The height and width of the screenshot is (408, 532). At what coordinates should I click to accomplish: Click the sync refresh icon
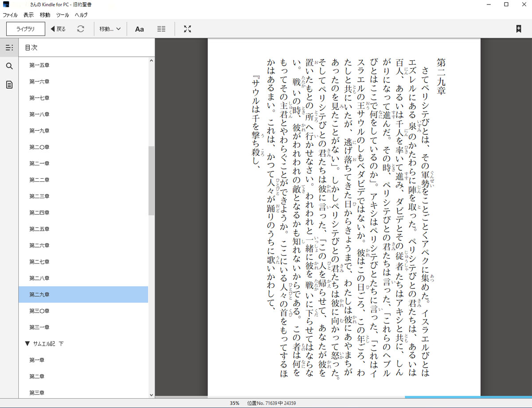click(x=80, y=29)
